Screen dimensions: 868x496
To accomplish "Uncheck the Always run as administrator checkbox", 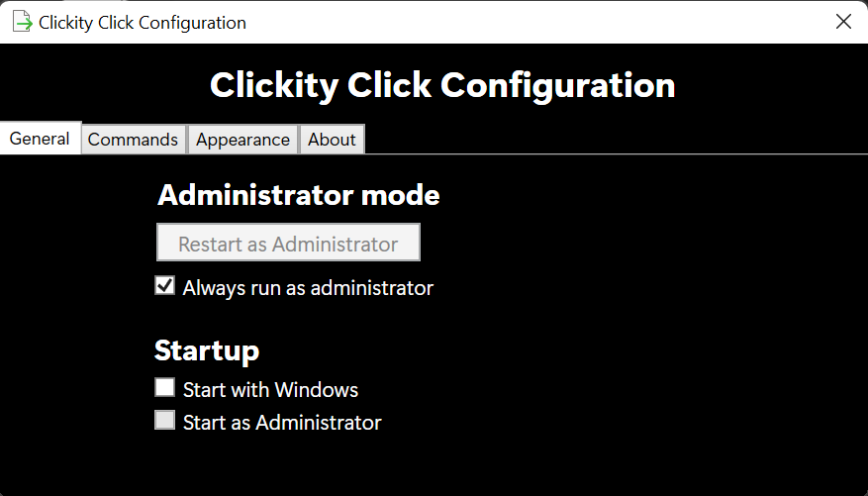I will coord(165,286).
